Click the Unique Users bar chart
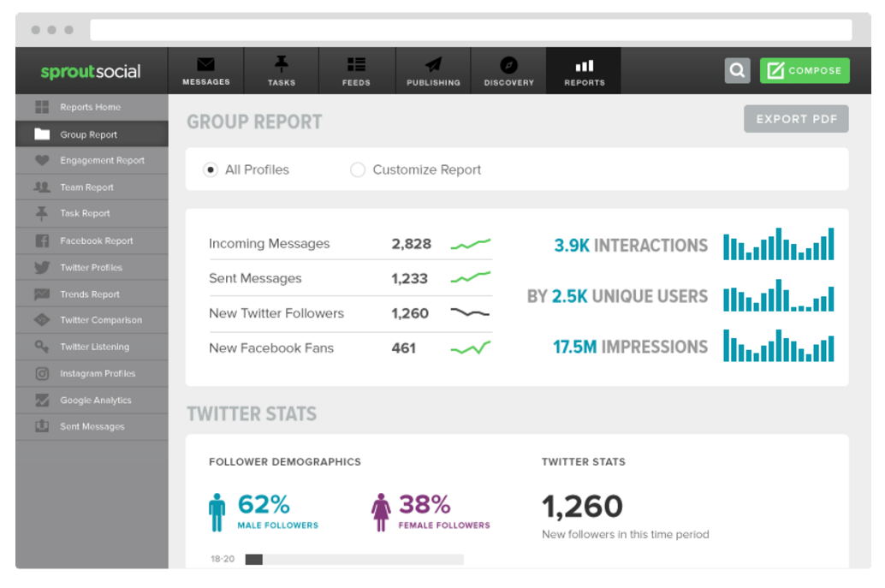This screenshot has width=885, height=588. pos(778,295)
